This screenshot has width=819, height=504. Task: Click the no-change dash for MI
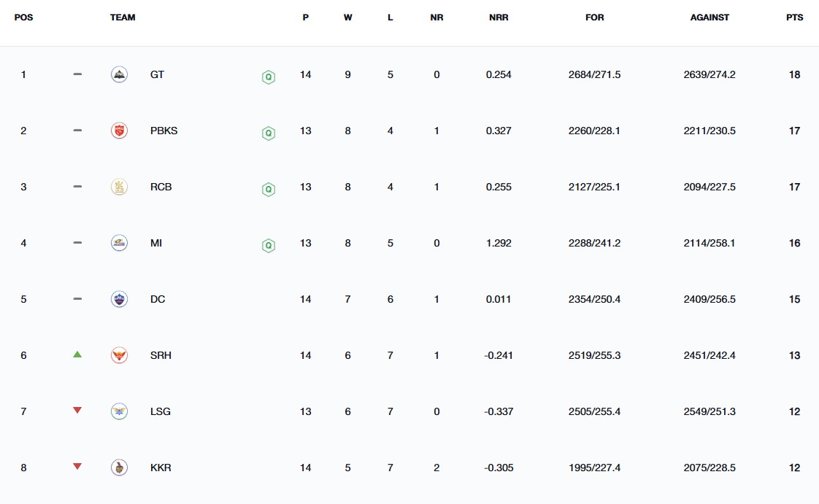[77, 243]
